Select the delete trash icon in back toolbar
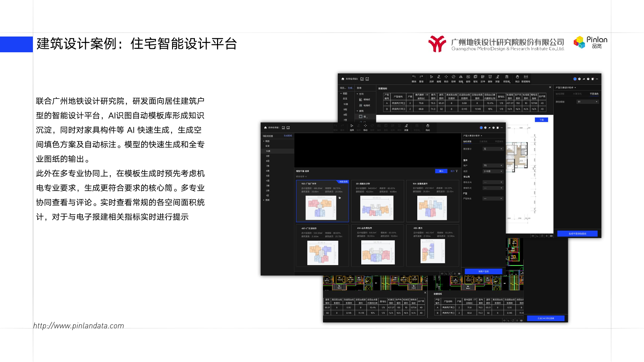Image resolution: width=644 pixels, height=362 pixels. (490, 77)
